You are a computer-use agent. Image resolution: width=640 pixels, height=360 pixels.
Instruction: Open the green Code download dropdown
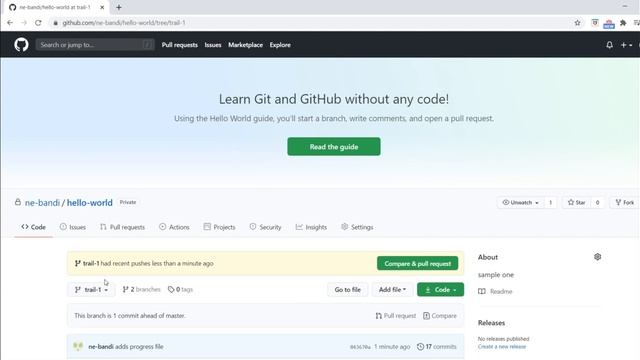click(440, 289)
